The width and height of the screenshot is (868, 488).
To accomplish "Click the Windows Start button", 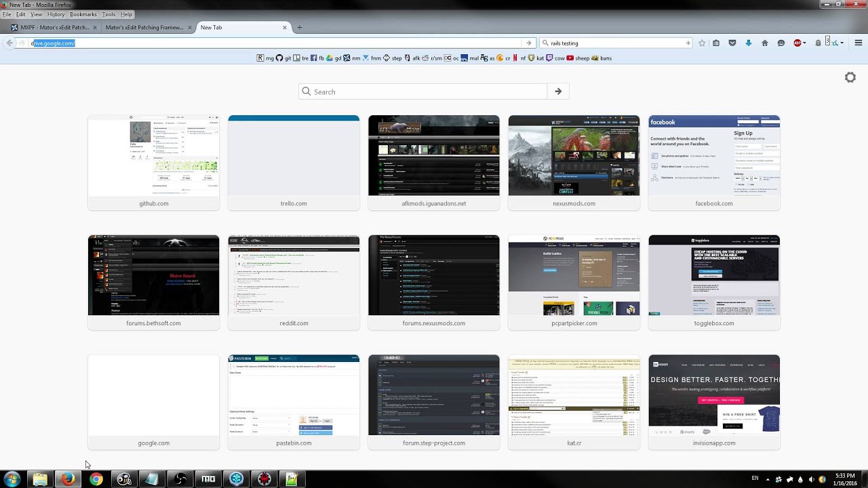I will pyautogui.click(x=12, y=479).
